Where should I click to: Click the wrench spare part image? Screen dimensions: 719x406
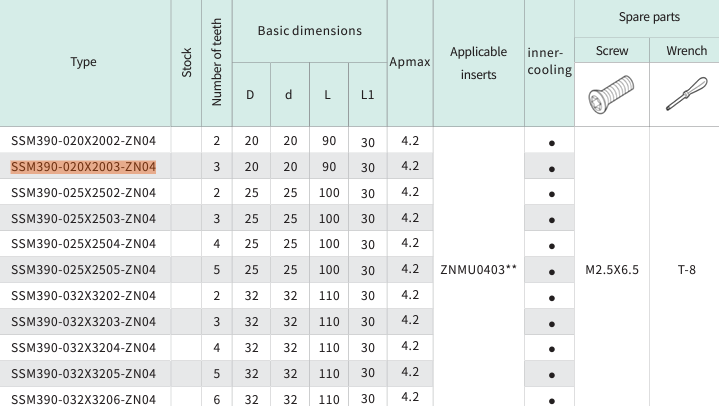[x=684, y=95]
